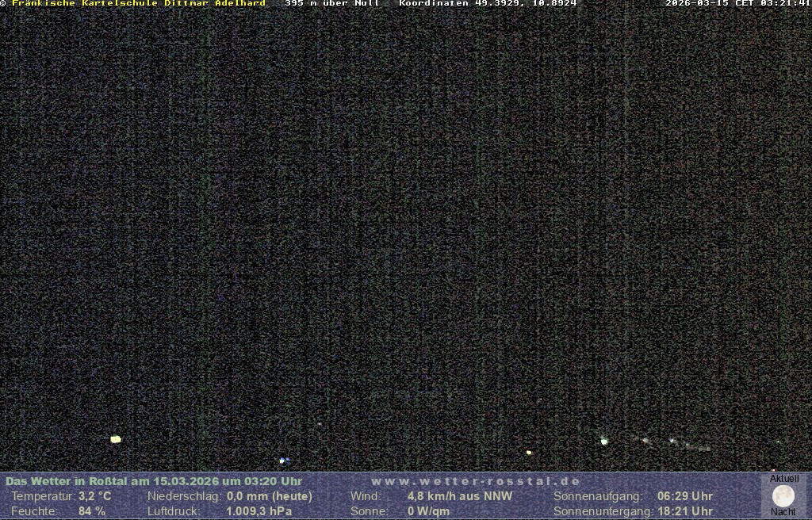Click the solar radiation value 0 W/qm

pos(428,511)
